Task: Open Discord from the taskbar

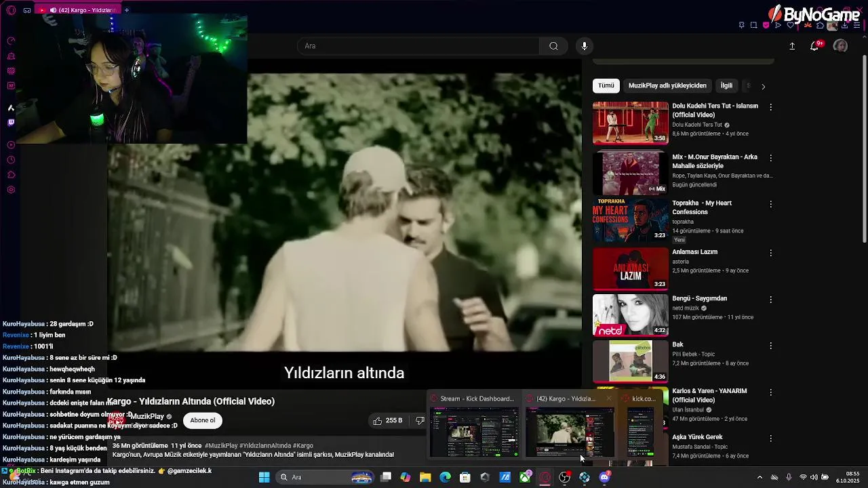Action: pos(605,477)
